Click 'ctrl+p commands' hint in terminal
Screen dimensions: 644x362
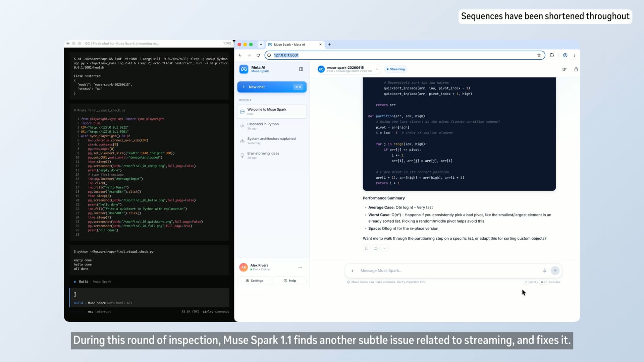pyautogui.click(x=216, y=312)
